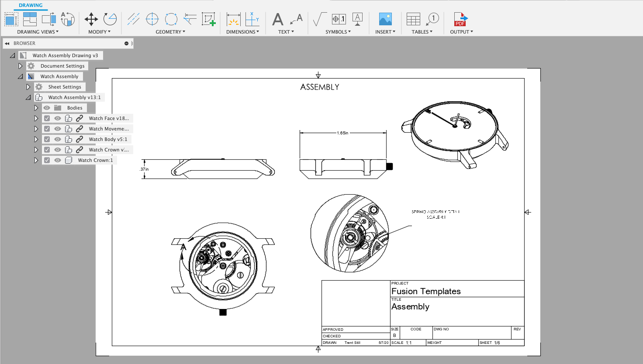
Task: Export the drawing as PDF
Action: pos(460,19)
